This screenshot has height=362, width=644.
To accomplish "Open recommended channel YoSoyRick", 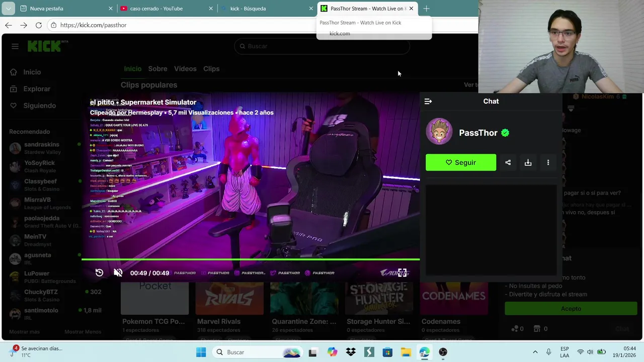I will pos(45,166).
